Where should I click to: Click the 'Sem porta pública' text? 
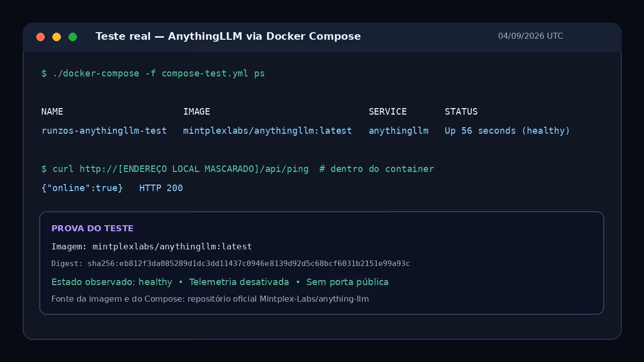(x=347, y=282)
